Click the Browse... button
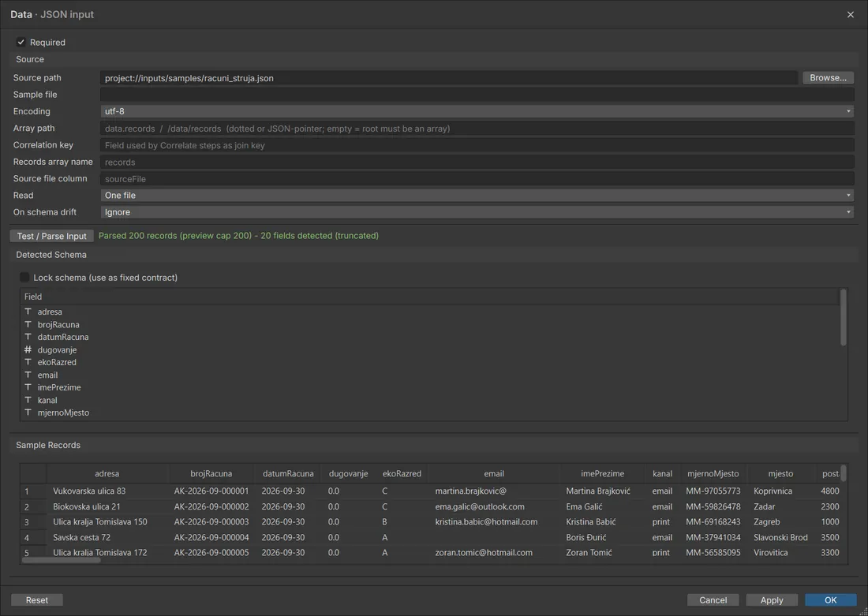The image size is (868, 616). pyautogui.click(x=828, y=78)
